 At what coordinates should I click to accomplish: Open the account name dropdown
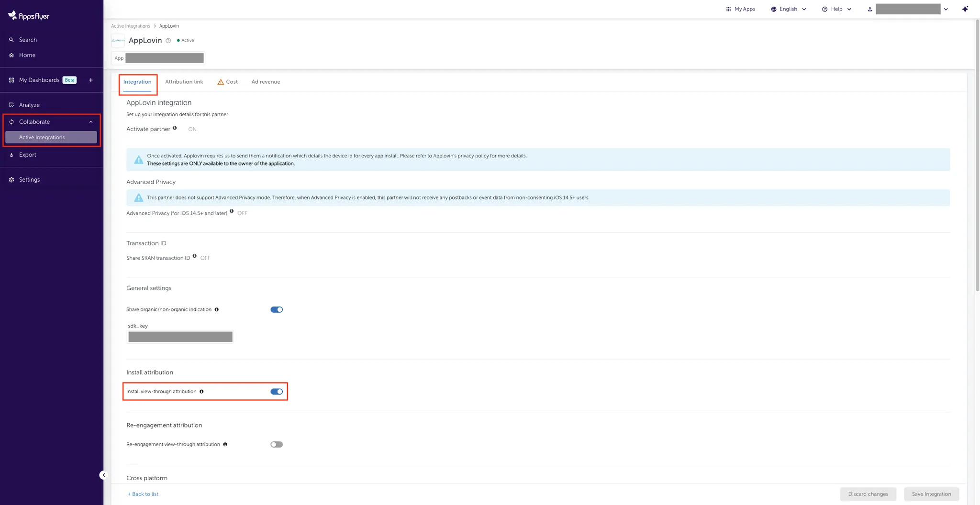(x=946, y=9)
